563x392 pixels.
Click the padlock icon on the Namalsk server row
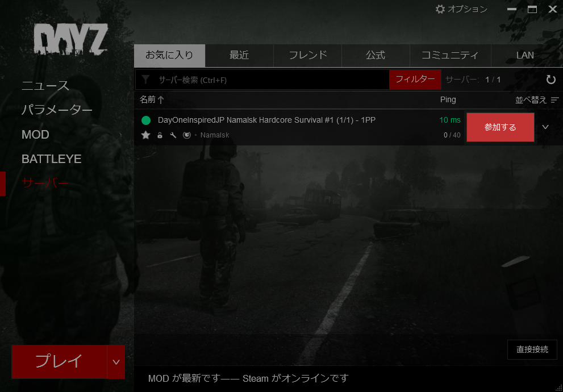(x=160, y=135)
